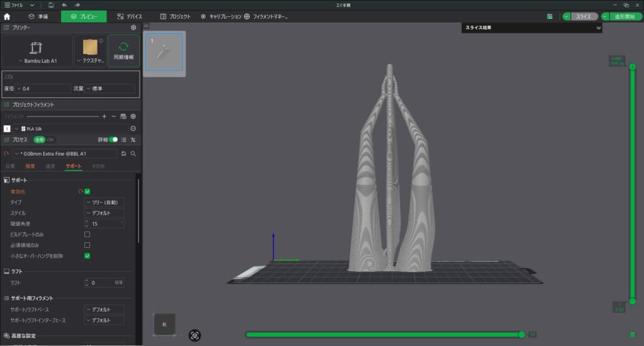Click the horizontal move slider handle
644x346 pixels.
point(521,335)
